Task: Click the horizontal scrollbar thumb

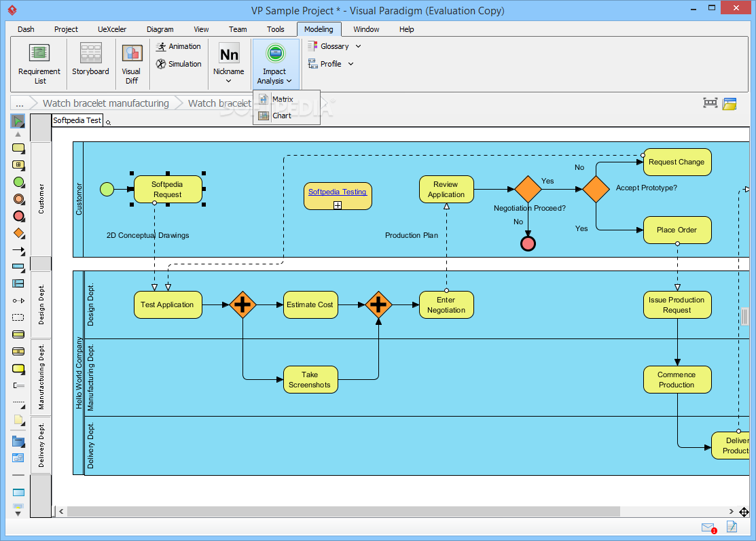Action: 343,511
